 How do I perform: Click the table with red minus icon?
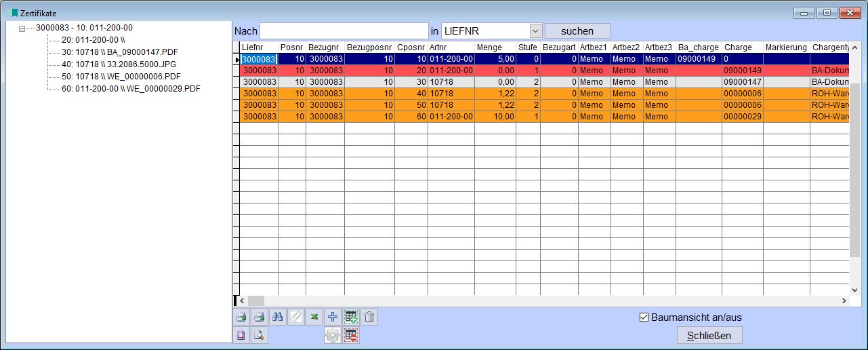coord(350,335)
